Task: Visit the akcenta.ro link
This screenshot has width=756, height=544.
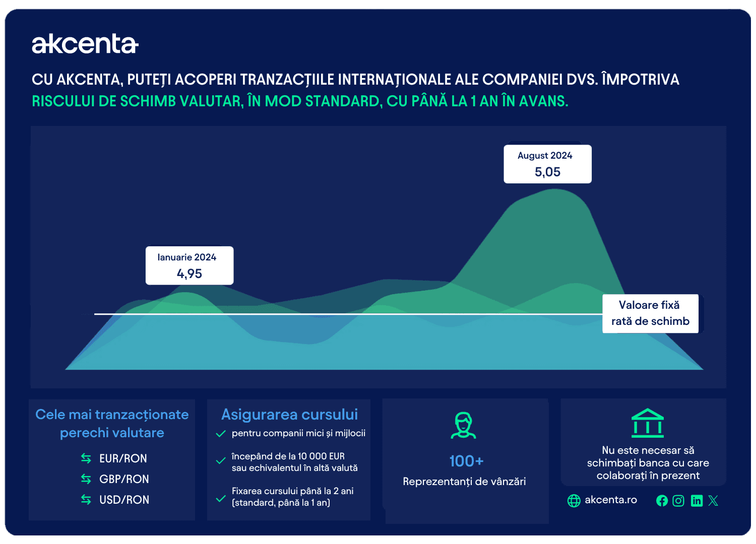Action: [x=611, y=500]
